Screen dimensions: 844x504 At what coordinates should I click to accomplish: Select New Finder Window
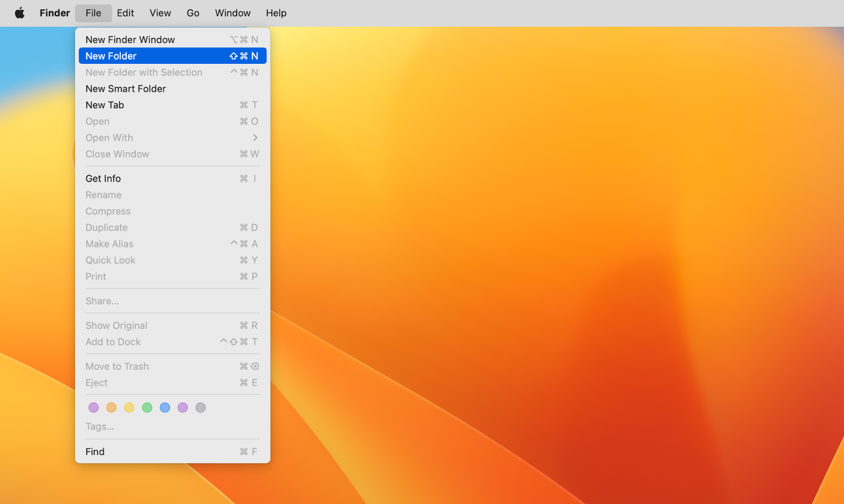[x=130, y=39]
